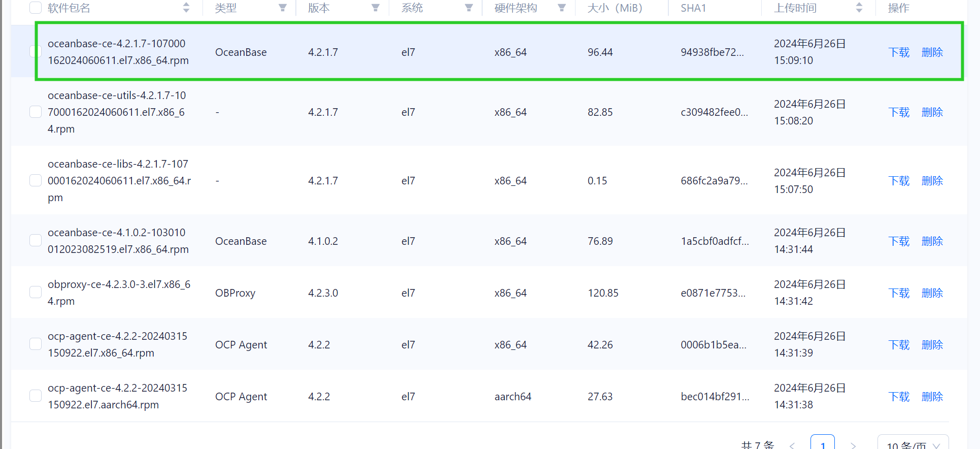This screenshot has width=980, height=449.
Task: Download the oceanbase-ce-4.2.1.7 package
Action: click(x=899, y=52)
